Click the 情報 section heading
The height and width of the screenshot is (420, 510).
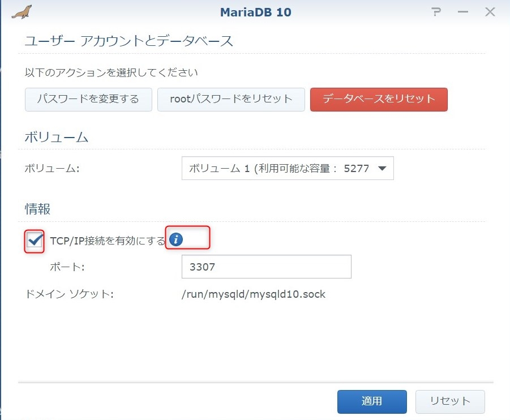37,209
